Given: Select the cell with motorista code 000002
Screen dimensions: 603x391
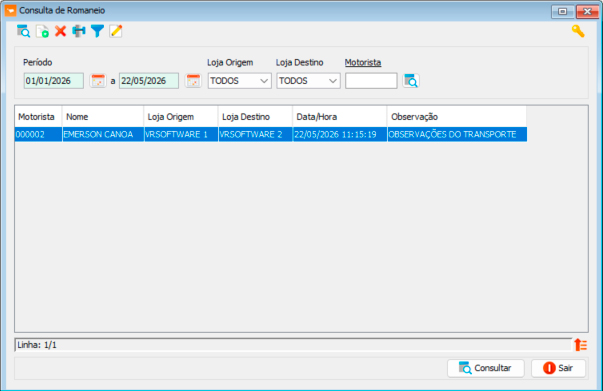Looking at the screenshot, I should pos(38,135).
